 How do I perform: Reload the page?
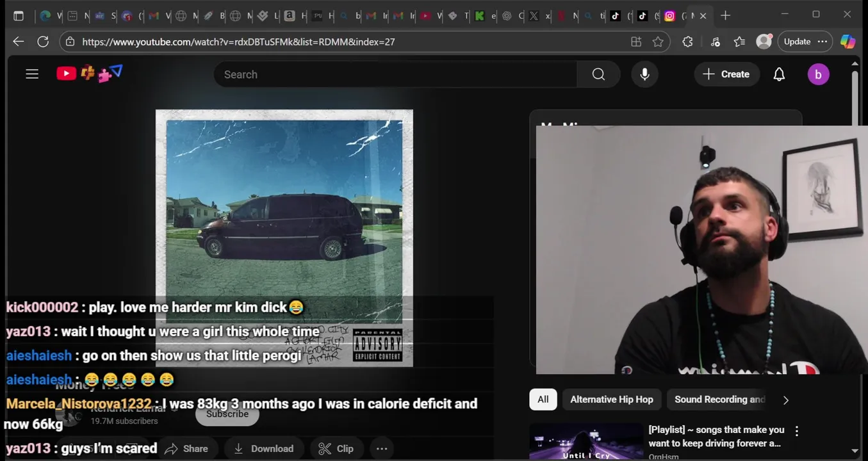point(43,42)
